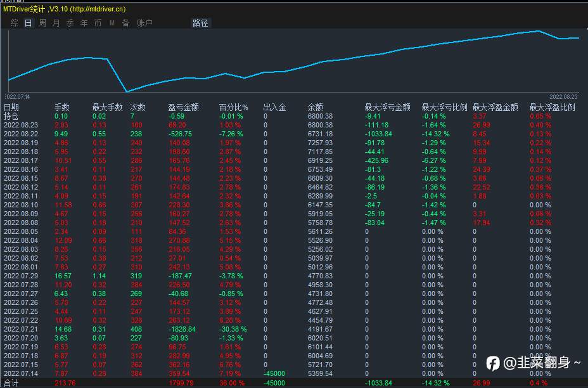Image resolution: width=588 pixels, height=388 pixels.
Task: Open the 币 currency tab
Action: [x=98, y=23]
